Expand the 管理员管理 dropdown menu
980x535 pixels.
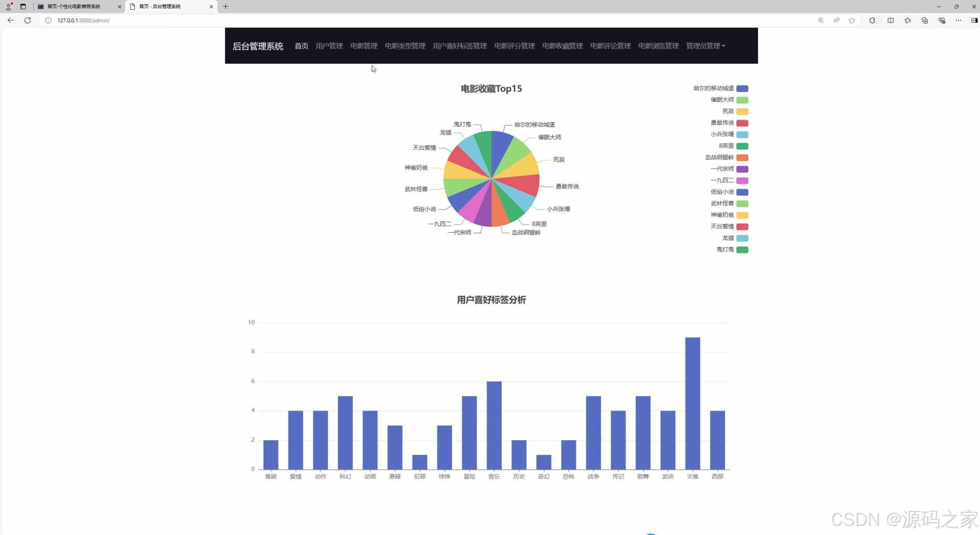705,46
